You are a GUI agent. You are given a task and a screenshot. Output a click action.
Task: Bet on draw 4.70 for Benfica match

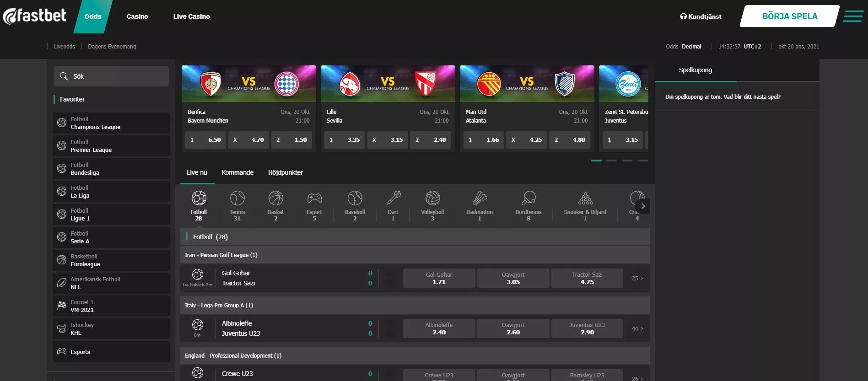[248, 140]
